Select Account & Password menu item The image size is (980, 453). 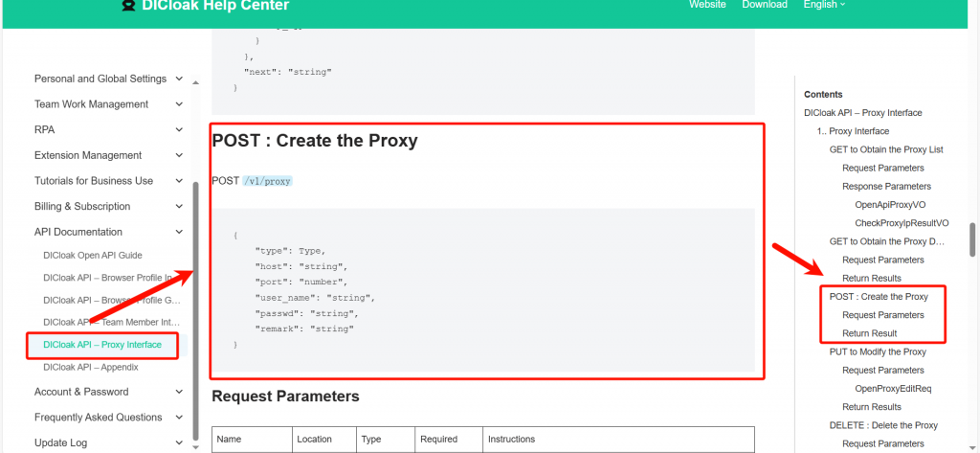(x=81, y=392)
